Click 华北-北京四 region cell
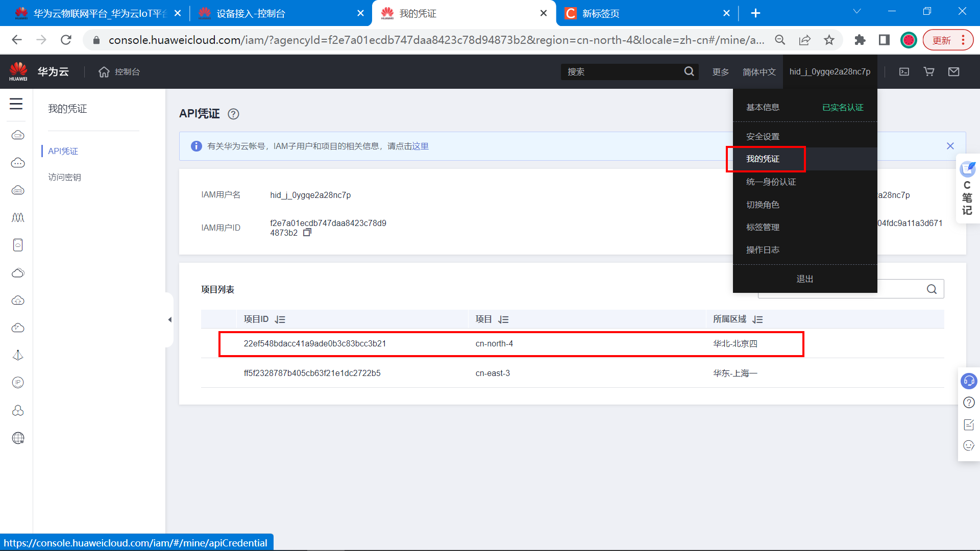The width and height of the screenshot is (980, 551). (x=735, y=343)
